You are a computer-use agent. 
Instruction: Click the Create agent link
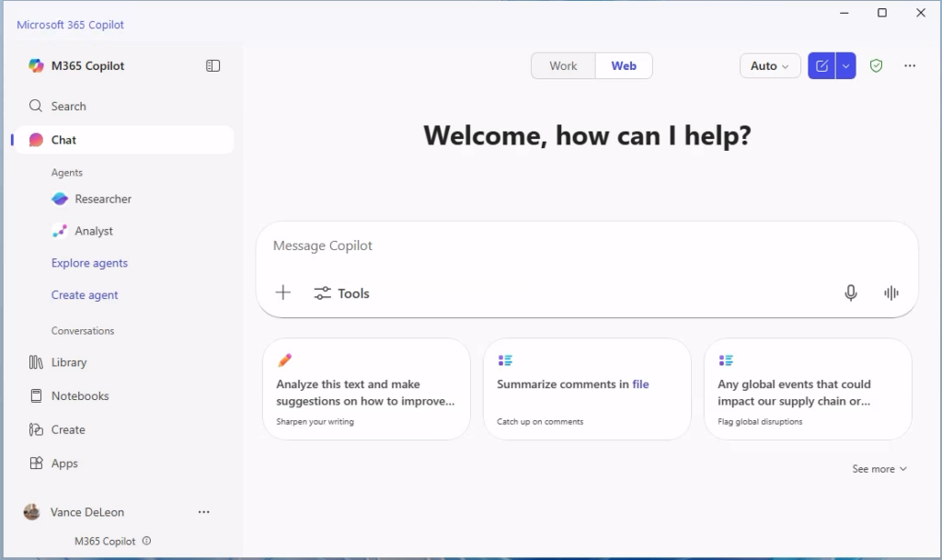(x=85, y=295)
